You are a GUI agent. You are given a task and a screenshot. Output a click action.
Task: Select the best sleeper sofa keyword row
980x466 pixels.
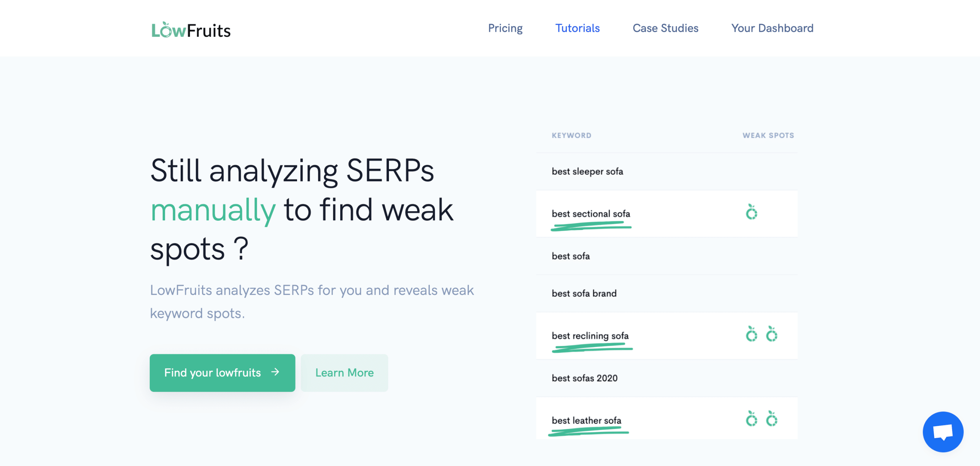click(x=587, y=171)
